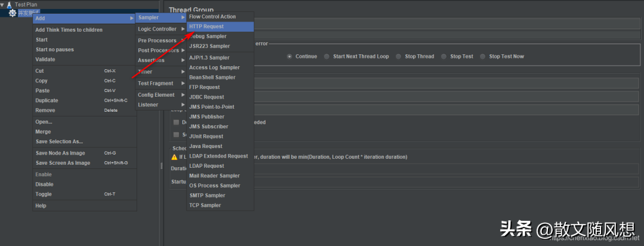
Task: Choose JMS Publisher entry
Action: pyautogui.click(x=220, y=117)
